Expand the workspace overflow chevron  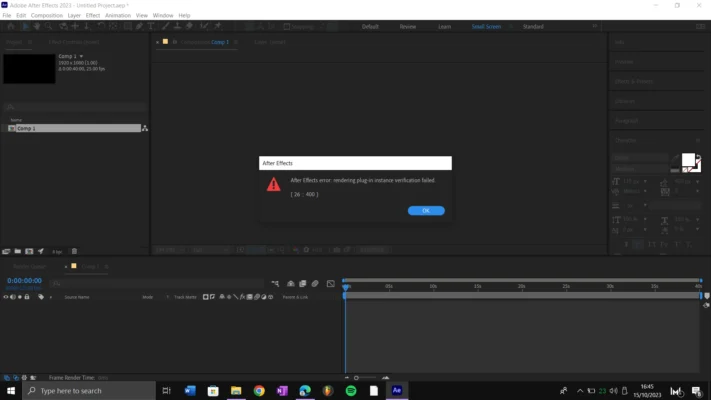594,26
